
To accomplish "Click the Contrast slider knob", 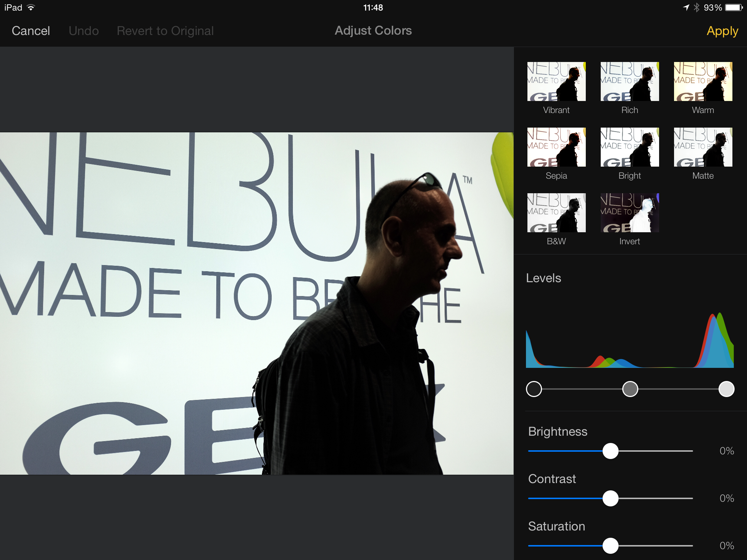I will point(610,498).
